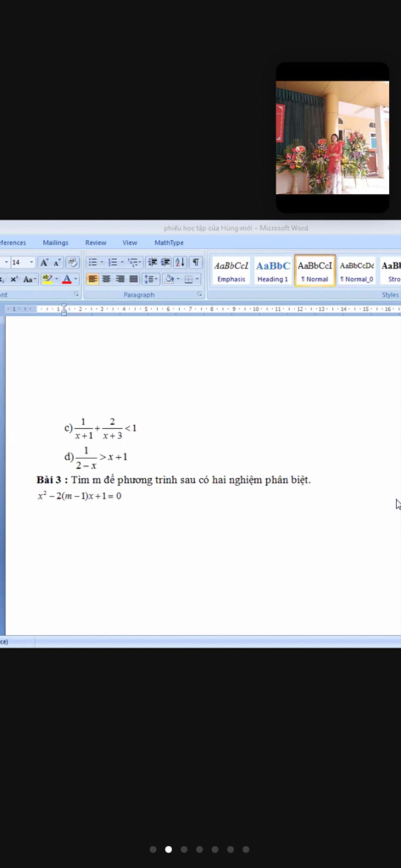Open the Bullets dropdown arrow
The height and width of the screenshot is (868, 401).
tap(102, 262)
